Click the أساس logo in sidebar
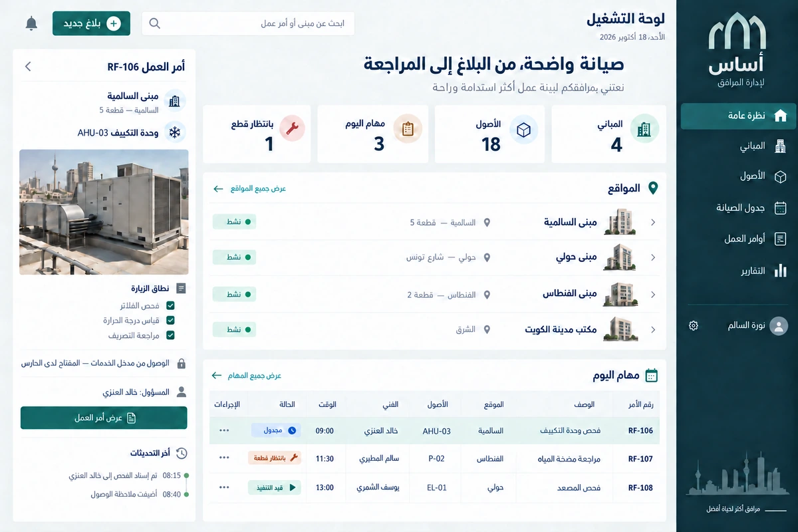798x532 pixels. 737,49
